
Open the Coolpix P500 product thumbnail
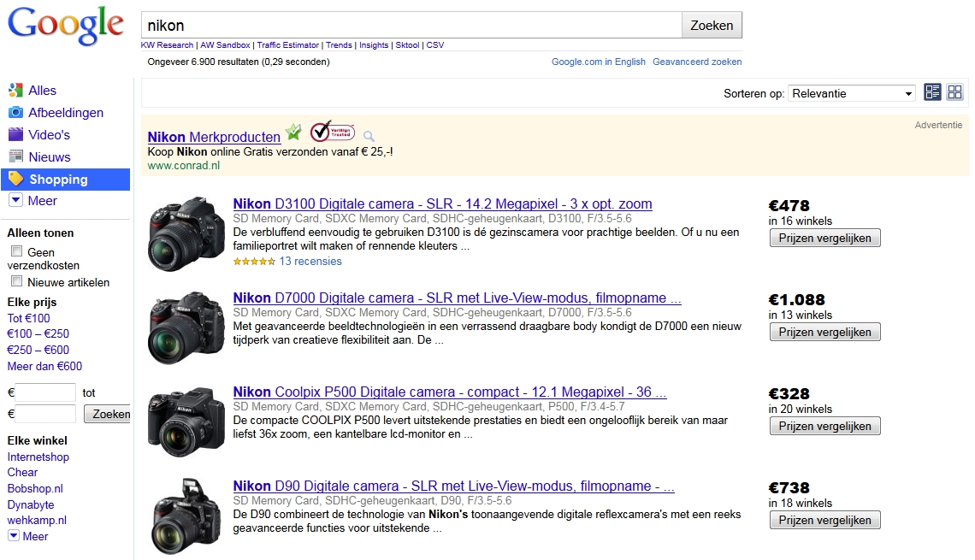tap(186, 421)
